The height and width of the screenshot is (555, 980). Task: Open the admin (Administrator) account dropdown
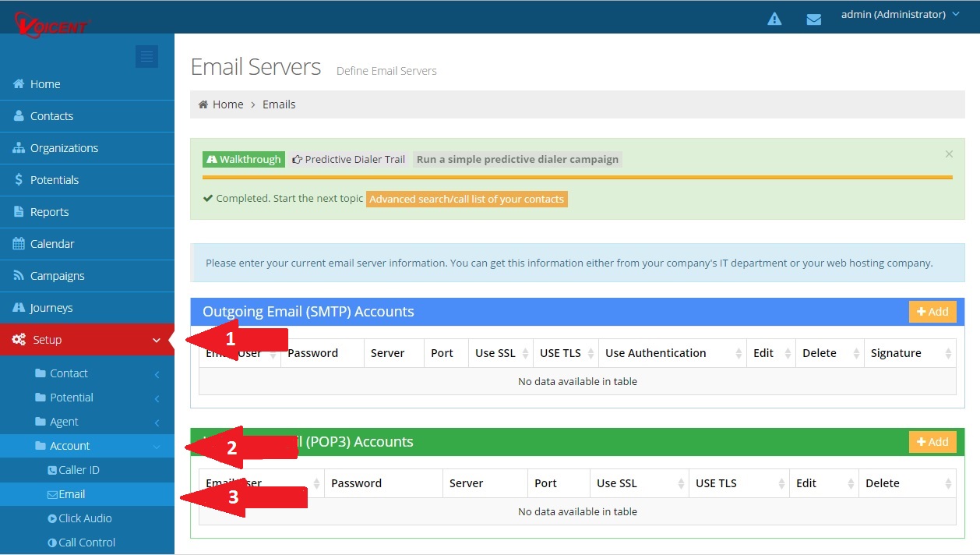[x=900, y=14]
